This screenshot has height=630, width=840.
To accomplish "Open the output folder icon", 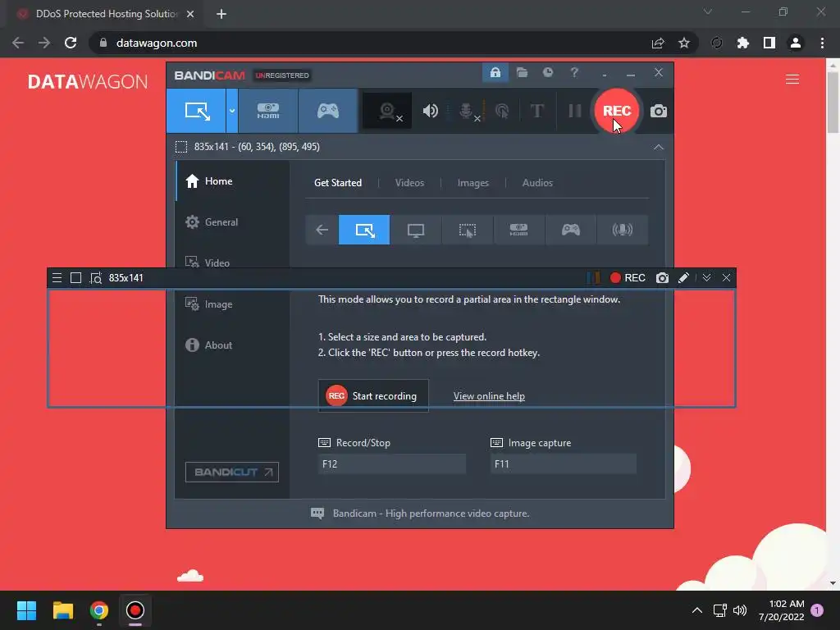I will click(522, 72).
